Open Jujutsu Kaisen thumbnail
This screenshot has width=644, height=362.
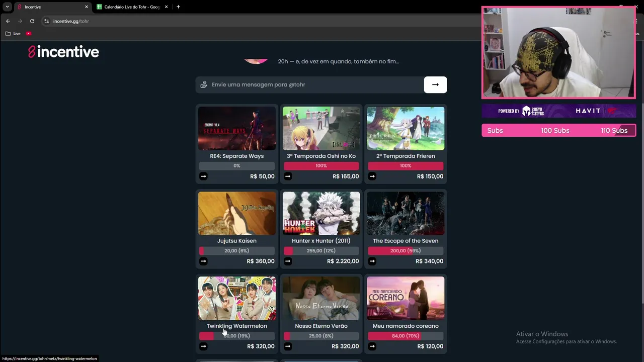(x=237, y=213)
